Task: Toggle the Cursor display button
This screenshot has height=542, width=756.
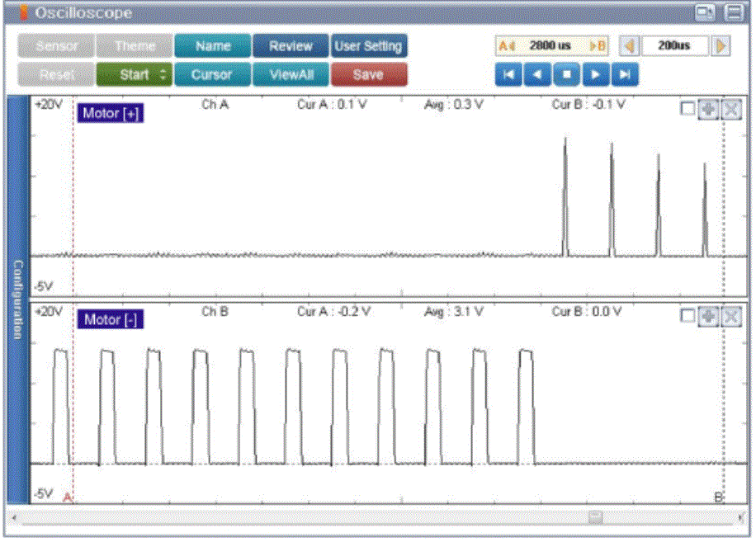Action: pos(211,74)
